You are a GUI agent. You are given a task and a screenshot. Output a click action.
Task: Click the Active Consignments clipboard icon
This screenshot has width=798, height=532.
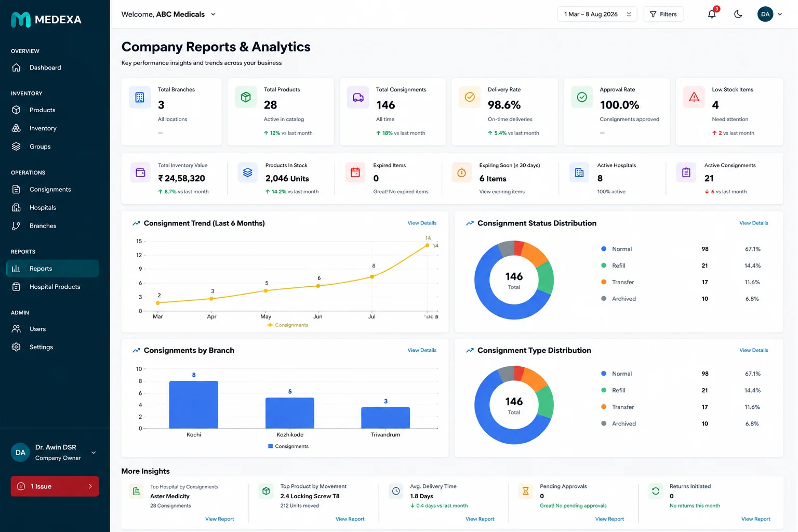[686, 172]
